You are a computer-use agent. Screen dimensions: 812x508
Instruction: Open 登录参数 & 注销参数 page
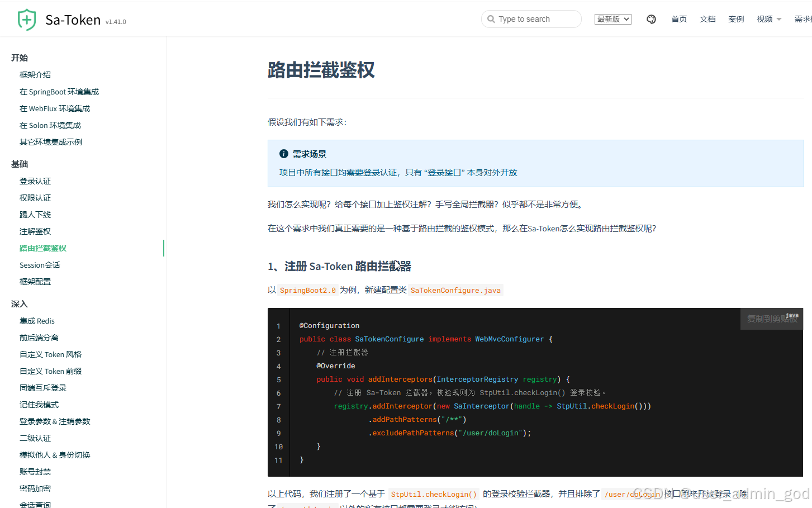[x=55, y=421]
